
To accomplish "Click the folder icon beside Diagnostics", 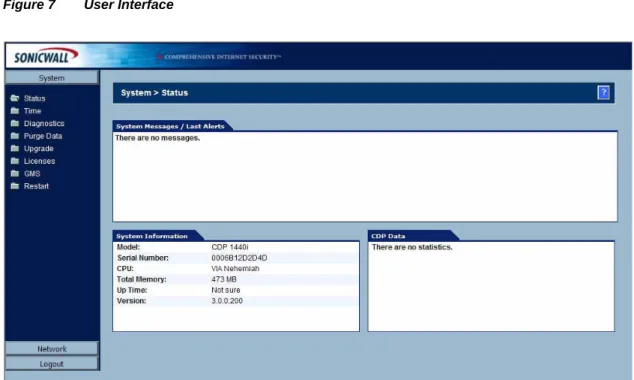I will pos(15,123).
